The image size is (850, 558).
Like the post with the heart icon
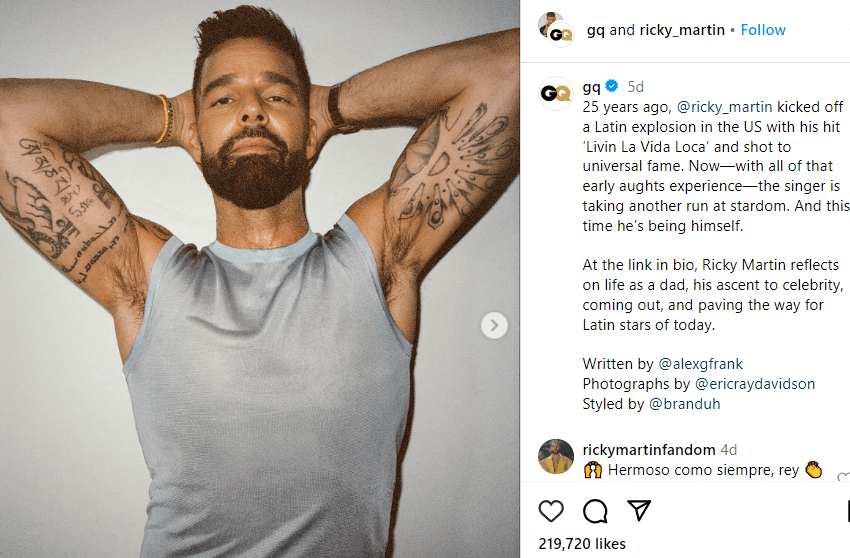pos(551,511)
